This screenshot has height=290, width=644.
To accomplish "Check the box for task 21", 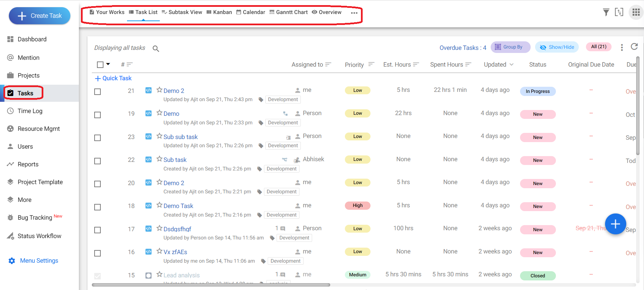I will 98,92.
